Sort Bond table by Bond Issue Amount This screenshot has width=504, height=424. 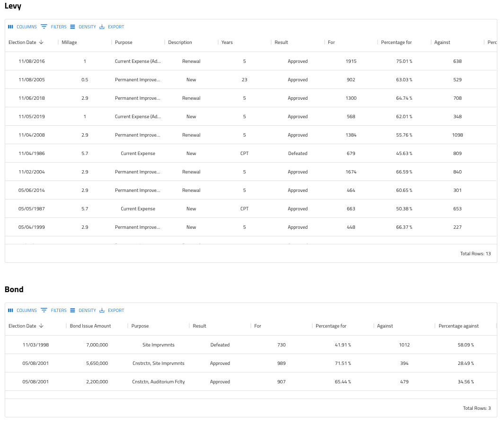(x=90, y=326)
